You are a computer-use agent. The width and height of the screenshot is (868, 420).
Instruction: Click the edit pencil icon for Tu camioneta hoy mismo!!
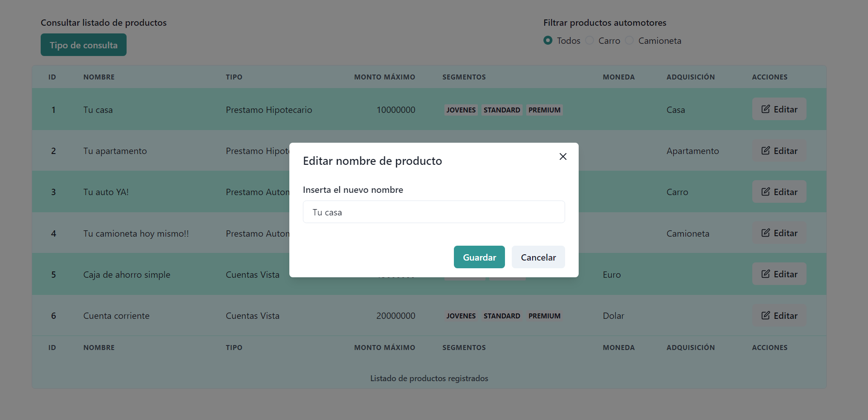click(x=765, y=233)
